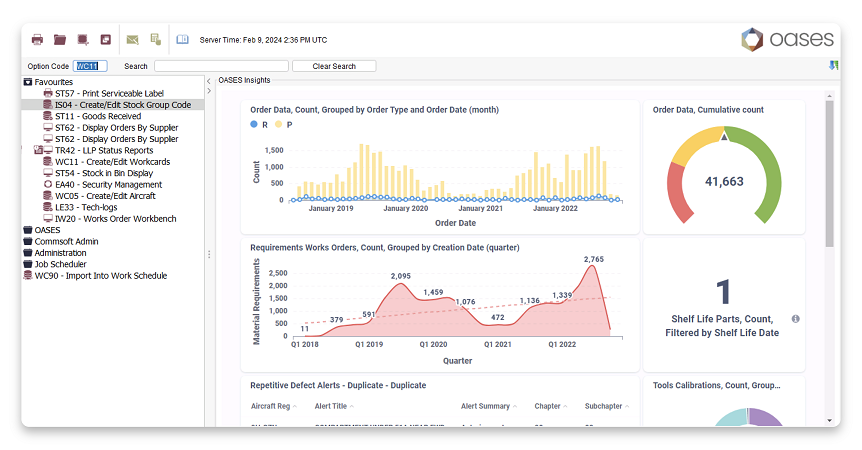Click the database icon beside WC90

point(27,275)
